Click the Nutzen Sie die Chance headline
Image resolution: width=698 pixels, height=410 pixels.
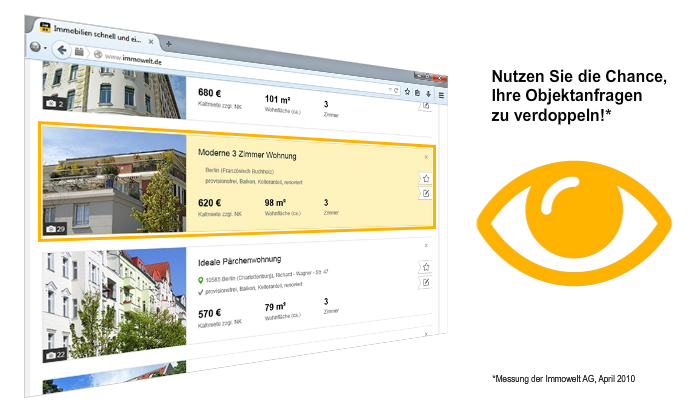click(579, 96)
